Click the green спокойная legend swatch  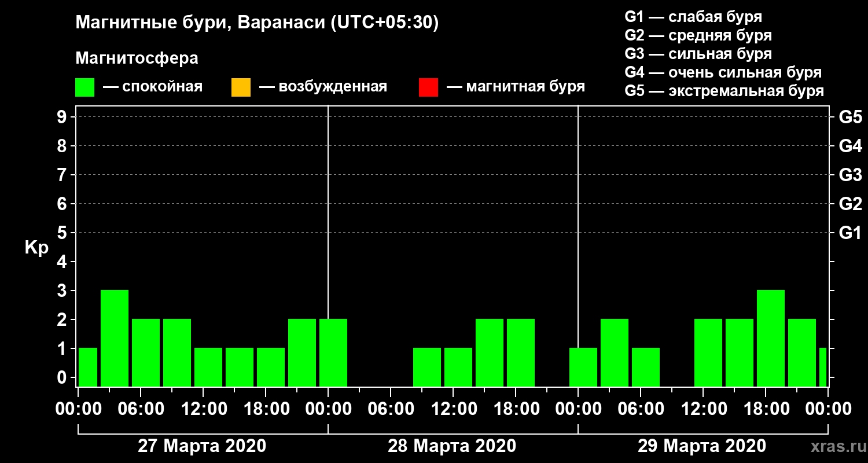click(x=84, y=87)
